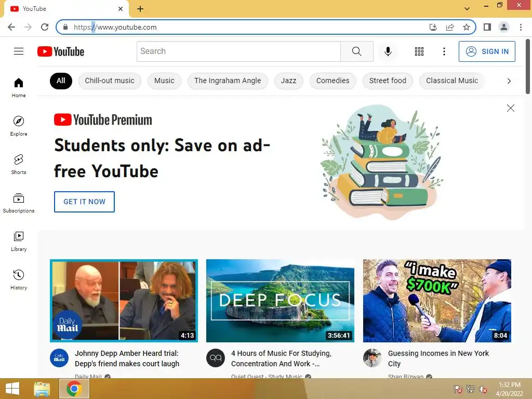This screenshot has height=399, width=532.
Task: Bookmark this tab with star icon
Action: pyautogui.click(x=467, y=27)
